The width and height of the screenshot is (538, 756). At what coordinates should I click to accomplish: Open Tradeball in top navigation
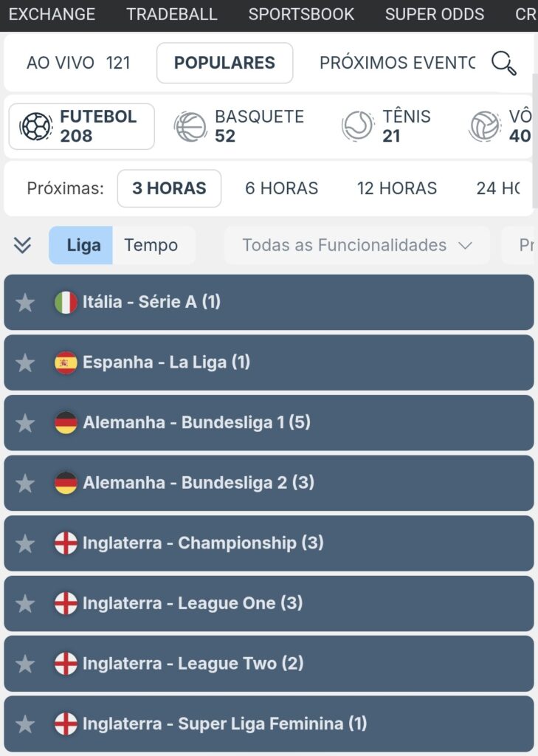pos(171,15)
